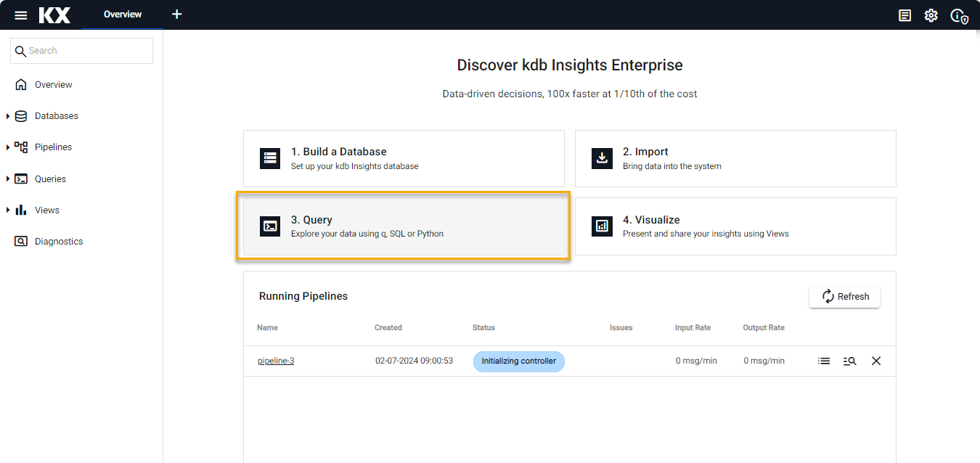This screenshot has height=463, width=980.
Task: Click the Visualize chart icon
Action: (x=602, y=226)
